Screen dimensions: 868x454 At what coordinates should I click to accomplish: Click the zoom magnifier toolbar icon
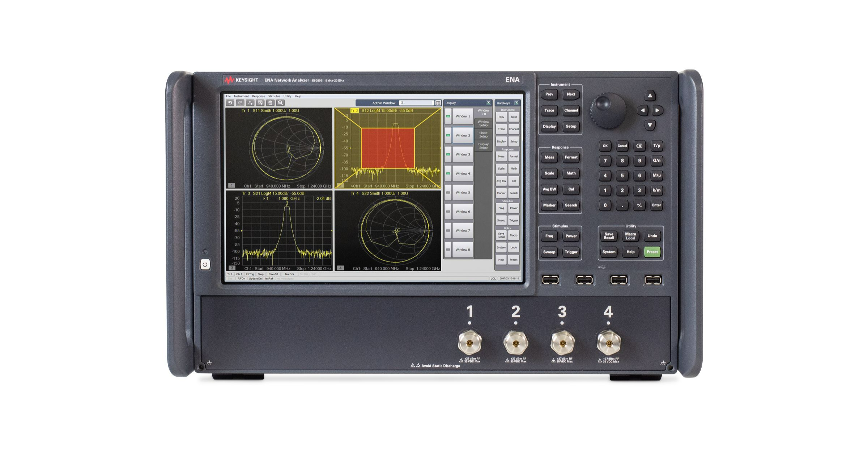click(x=280, y=103)
